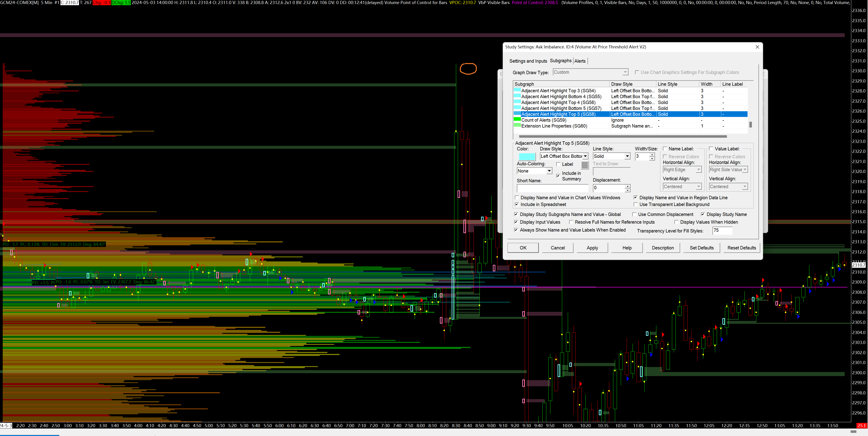The image size is (868, 436).
Task: Open the Draw Style dropdown
Action: pyautogui.click(x=585, y=156)
